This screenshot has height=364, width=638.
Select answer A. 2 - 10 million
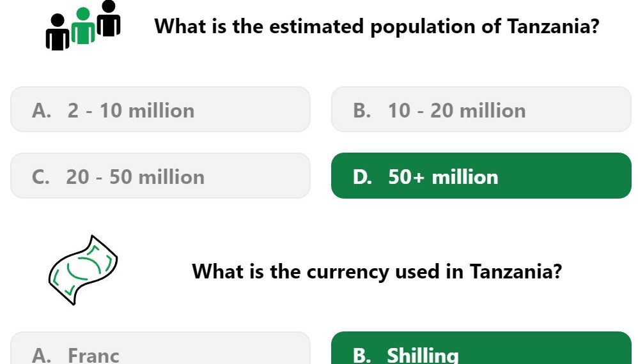[160, 109]
